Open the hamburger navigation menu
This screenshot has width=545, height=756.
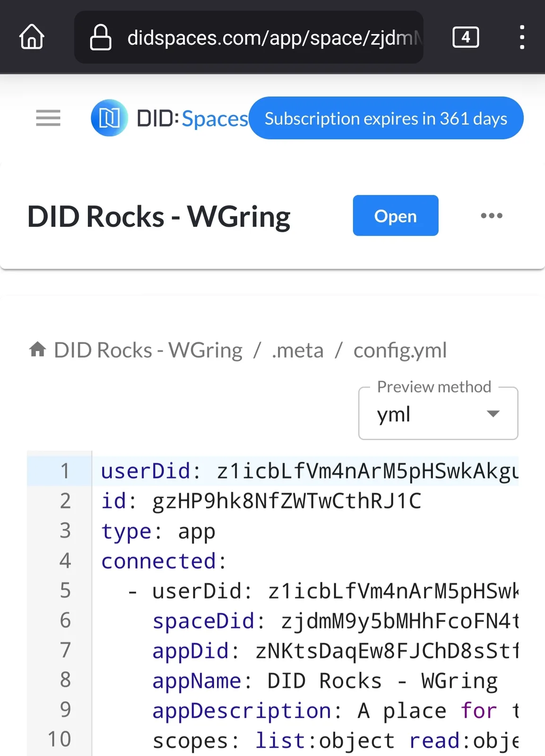[48, 118]
